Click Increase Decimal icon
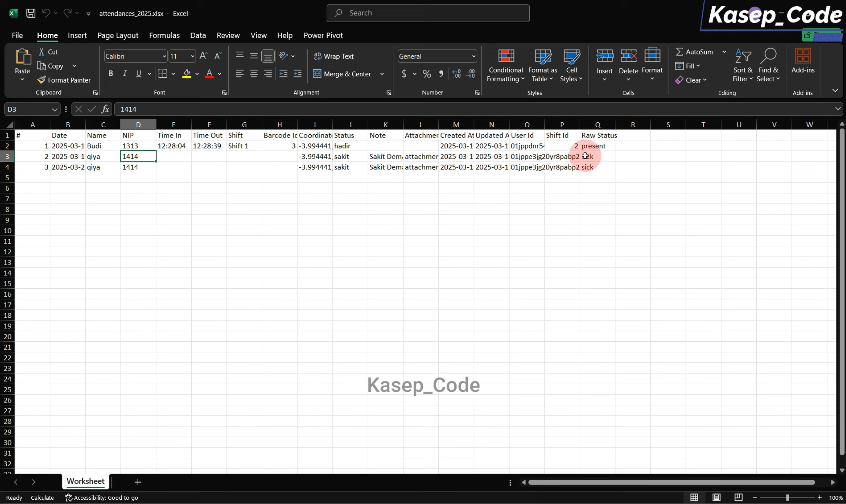Image resolution: width=846 pixels, height=504 pixels. click(456, 74)
